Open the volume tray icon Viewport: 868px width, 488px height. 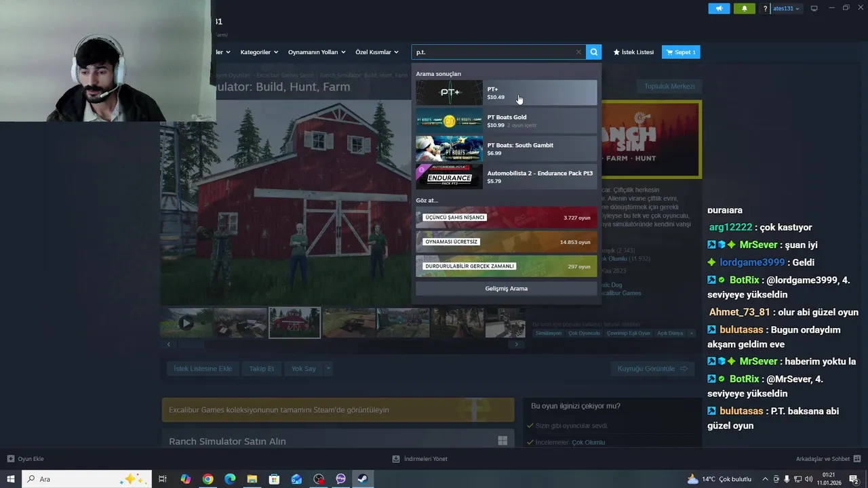(808, 479)
